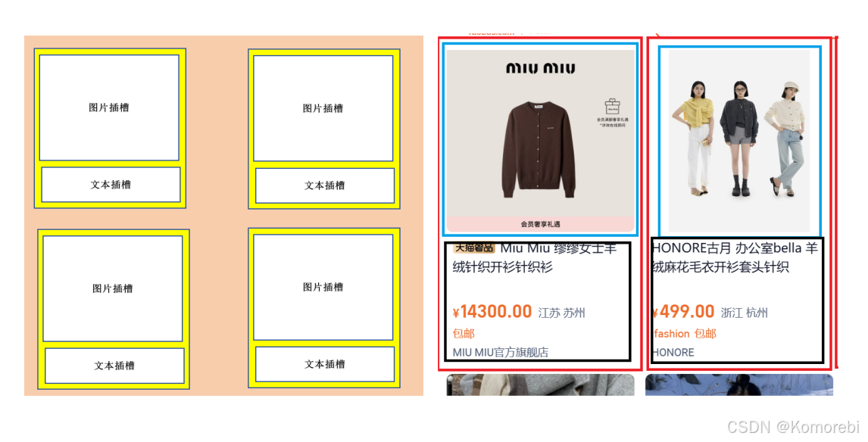Click the model wearing cream cardigan and cap
The height and width of the screenshot is (442, 868).
[785, 139]
